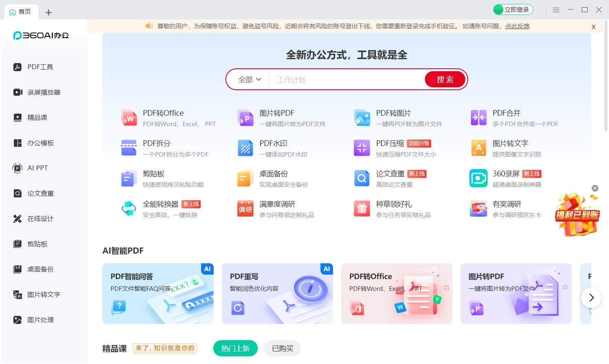Follow the 点此反馈 link
Viewport: 609px width, 364px height.
point(517,26)
